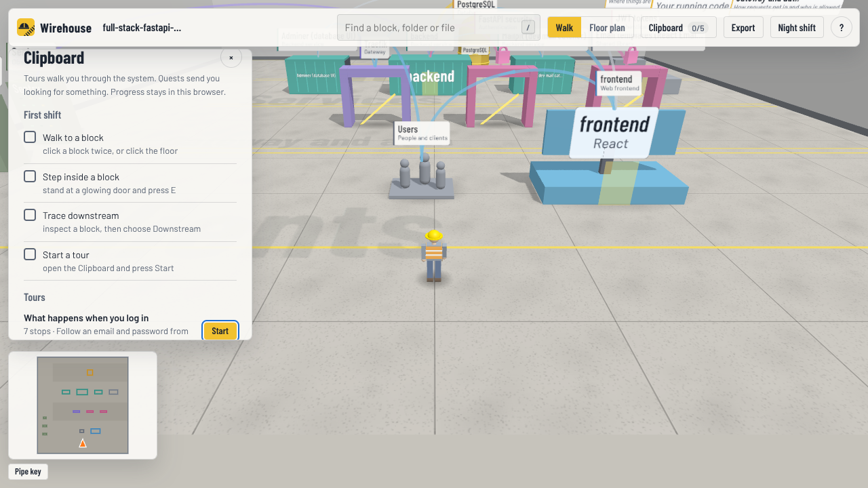Open the help question mark button
The image size is (868, 488).
point(842,28)
